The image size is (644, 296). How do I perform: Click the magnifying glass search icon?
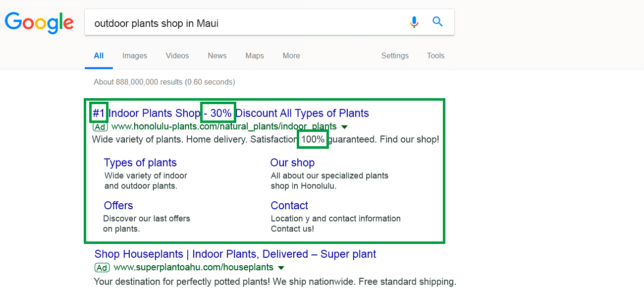437,22
